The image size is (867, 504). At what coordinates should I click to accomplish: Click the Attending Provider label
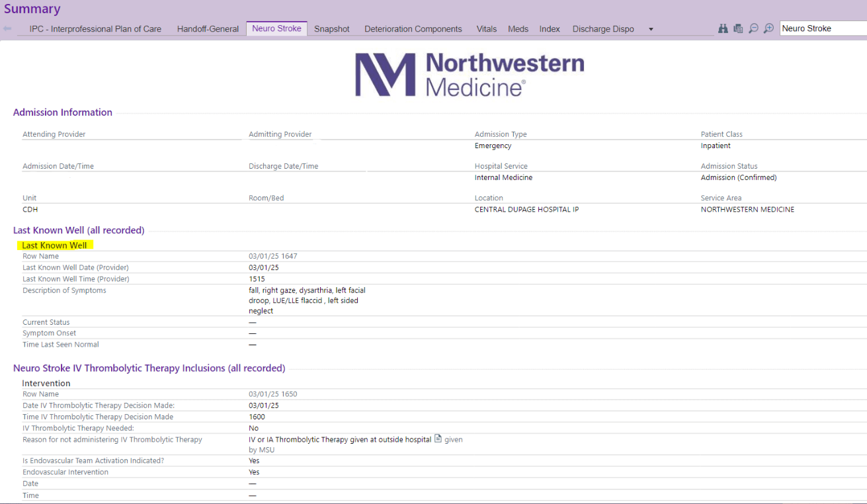pos(54,134)
